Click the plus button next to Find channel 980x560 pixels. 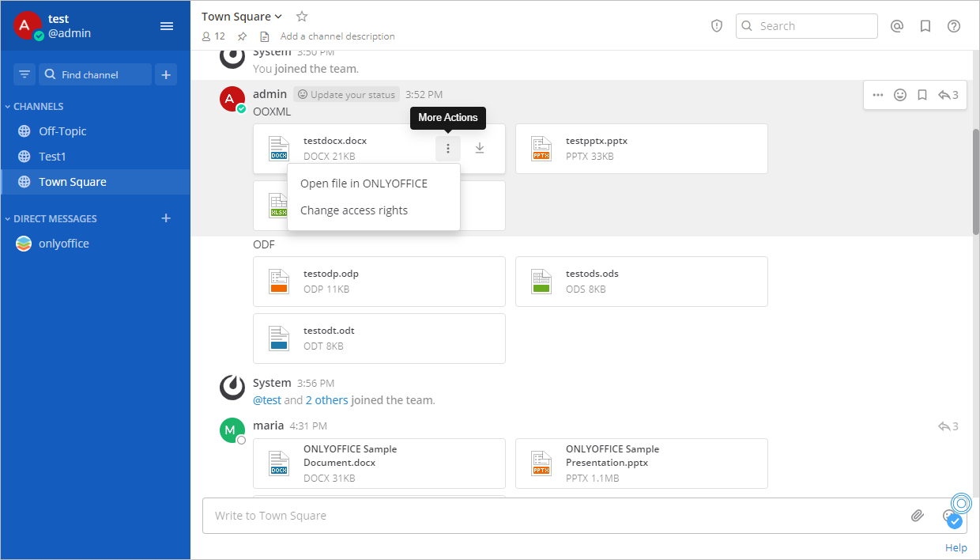(166, 74)
